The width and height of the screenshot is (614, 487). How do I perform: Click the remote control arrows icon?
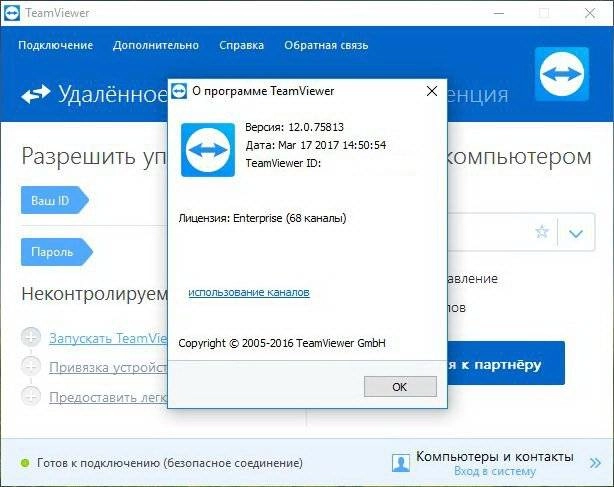coord(36,94)
